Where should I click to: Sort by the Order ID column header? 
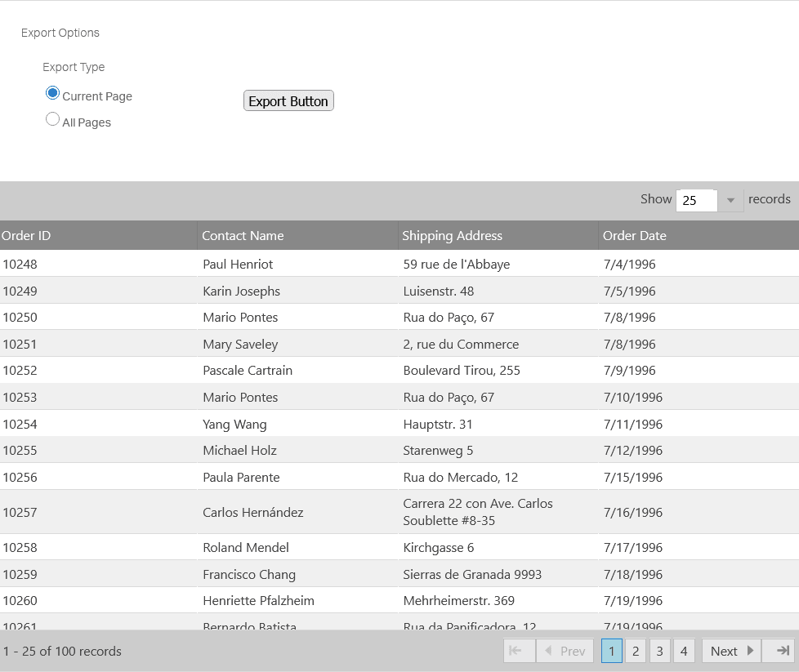98,235
